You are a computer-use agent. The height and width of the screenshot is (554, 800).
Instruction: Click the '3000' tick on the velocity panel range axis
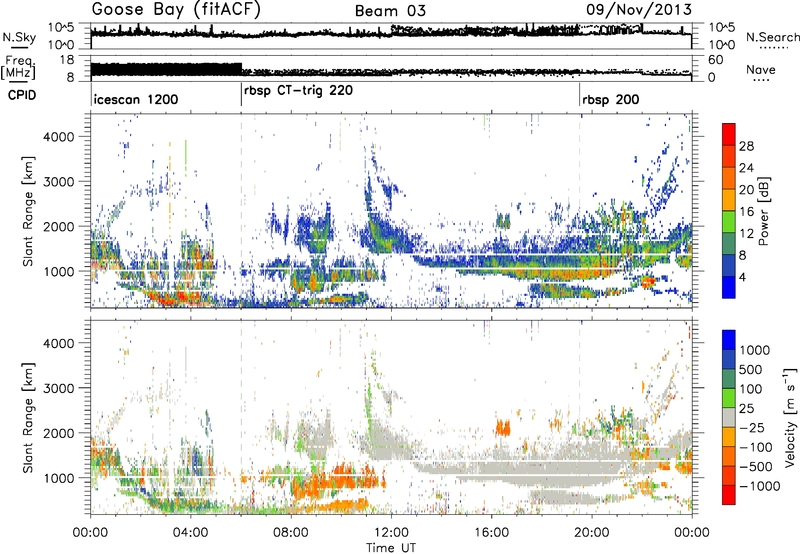click(x=58, y=388)
